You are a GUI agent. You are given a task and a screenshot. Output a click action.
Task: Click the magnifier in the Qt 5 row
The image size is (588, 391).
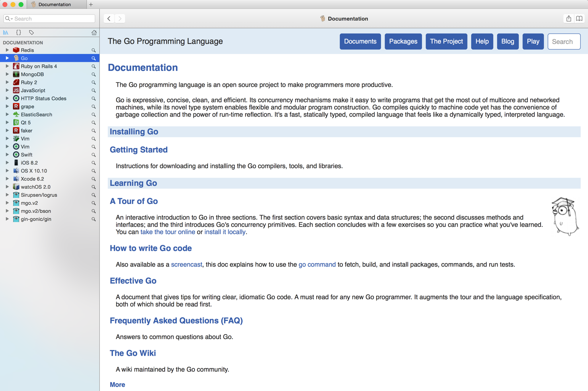(x=94, y=123)
